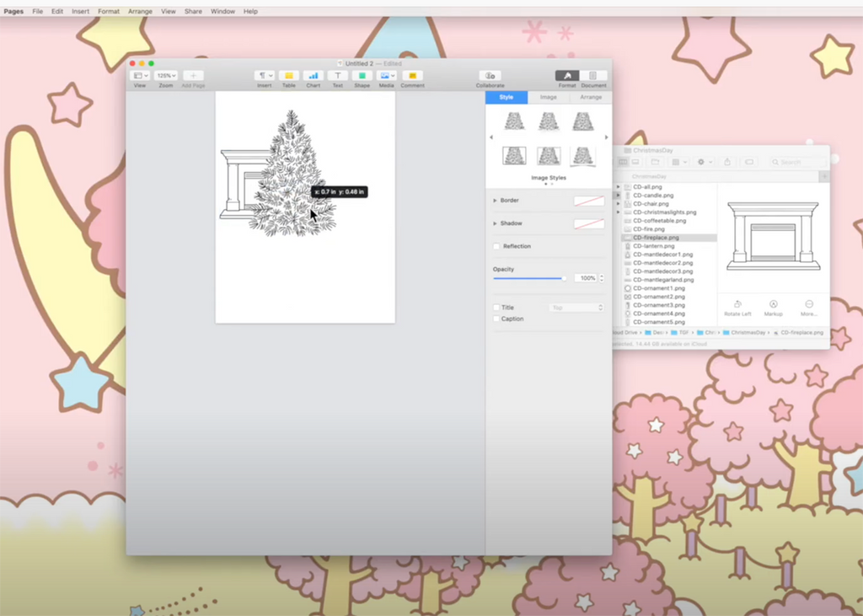Expand the Shadow disclosure triangle

(496, 223)
